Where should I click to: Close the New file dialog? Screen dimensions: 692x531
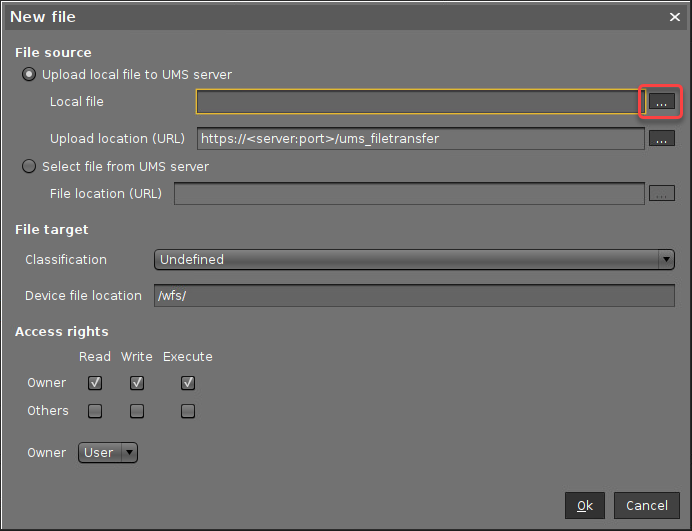674,17
